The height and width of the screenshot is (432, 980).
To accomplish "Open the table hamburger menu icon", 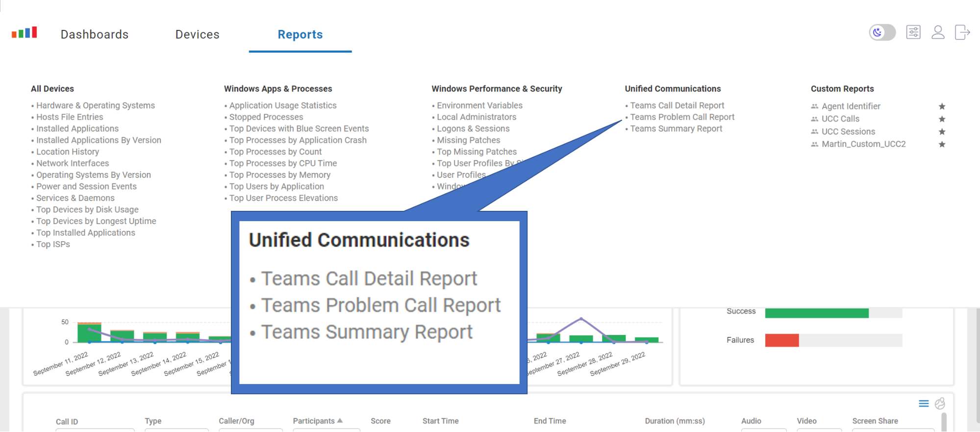I will (924, 404).
